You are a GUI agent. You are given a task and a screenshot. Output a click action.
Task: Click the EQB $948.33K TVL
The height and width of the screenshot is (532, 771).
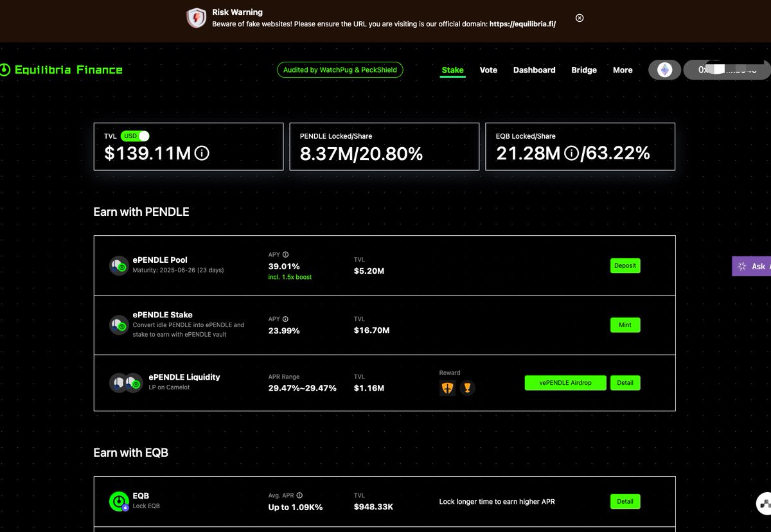[373, 507]
